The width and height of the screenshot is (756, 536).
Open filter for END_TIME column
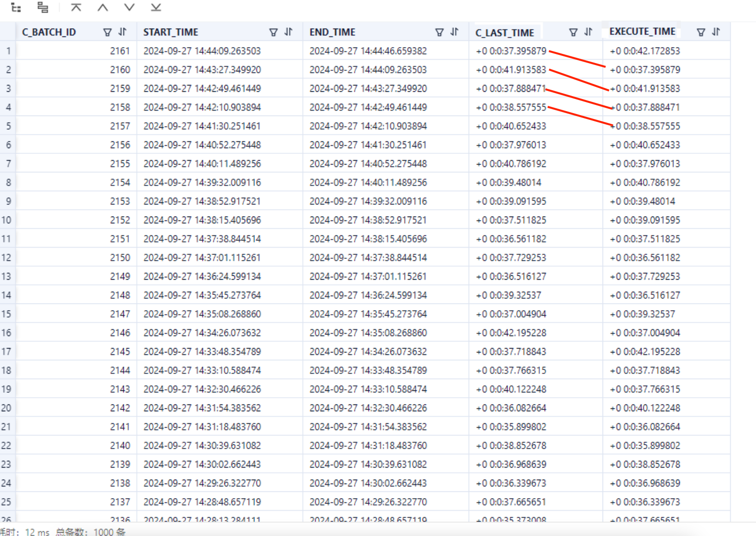[x=440, y=32]
